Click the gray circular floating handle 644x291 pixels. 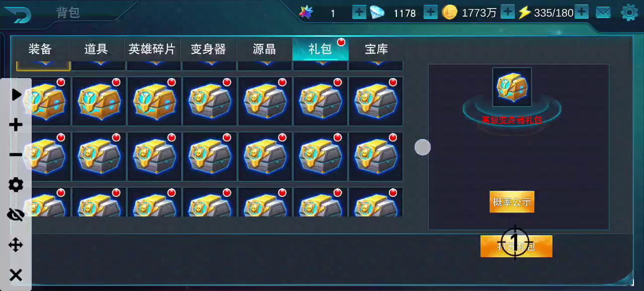[x=423, y=147]
